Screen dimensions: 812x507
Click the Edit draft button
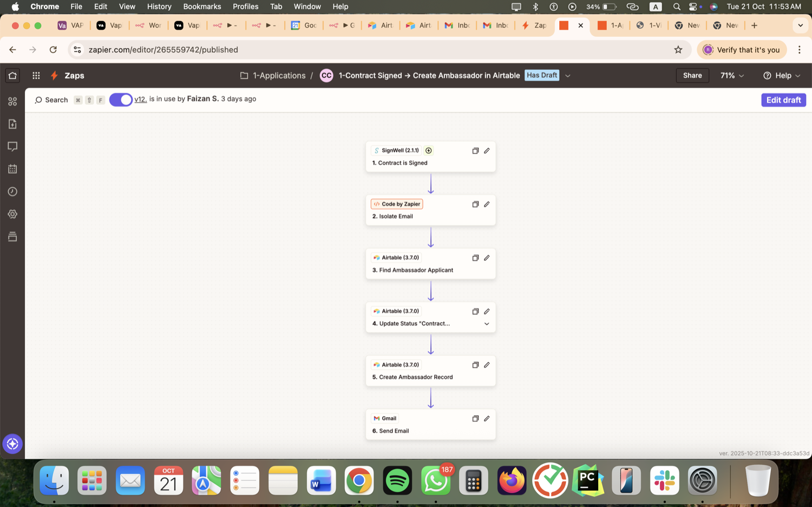coord(783,100)
